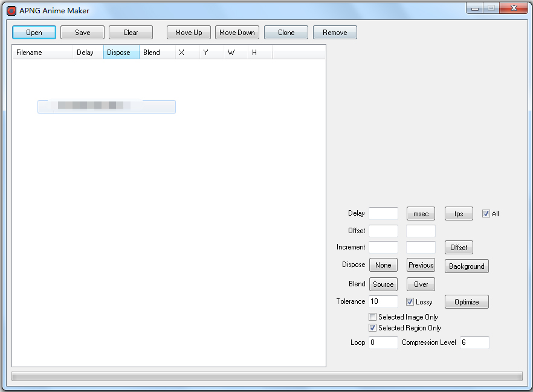The width and height of the screenshot is (533, 392).
Task: Click the Save button
Action: 83,33
